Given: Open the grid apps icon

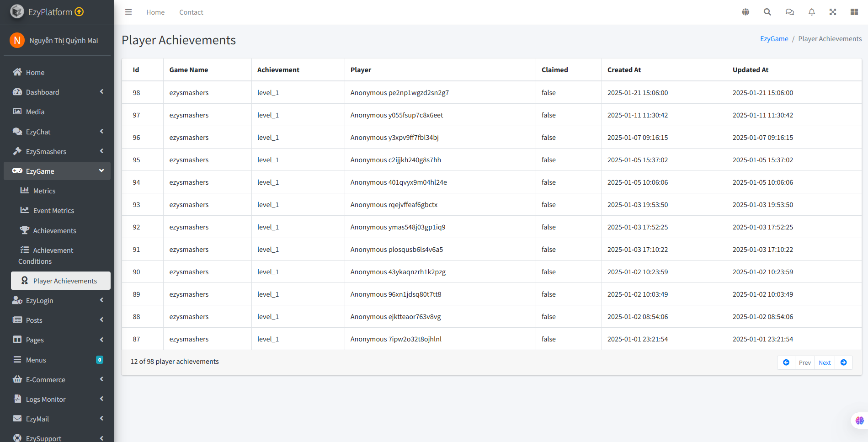Looking at the screenshot, I should [854, 12].
